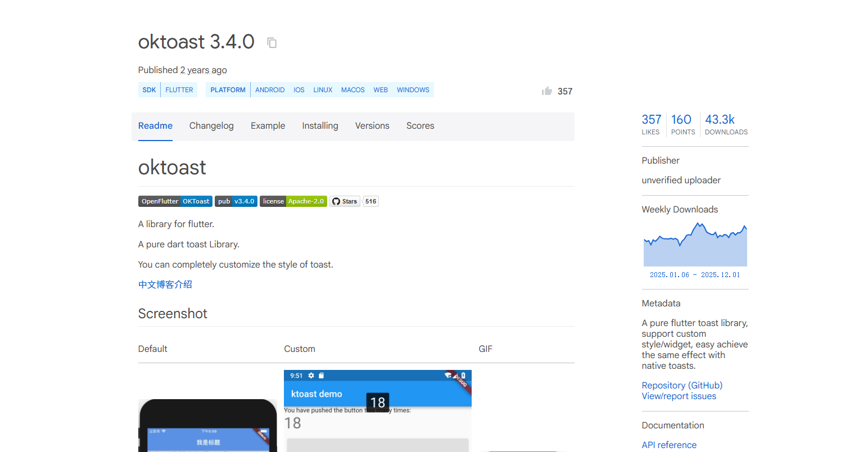Image resolution: width=868 pixels, height=452 pixels.
Task: Click the copy package name icon
Action: (272, 43)
